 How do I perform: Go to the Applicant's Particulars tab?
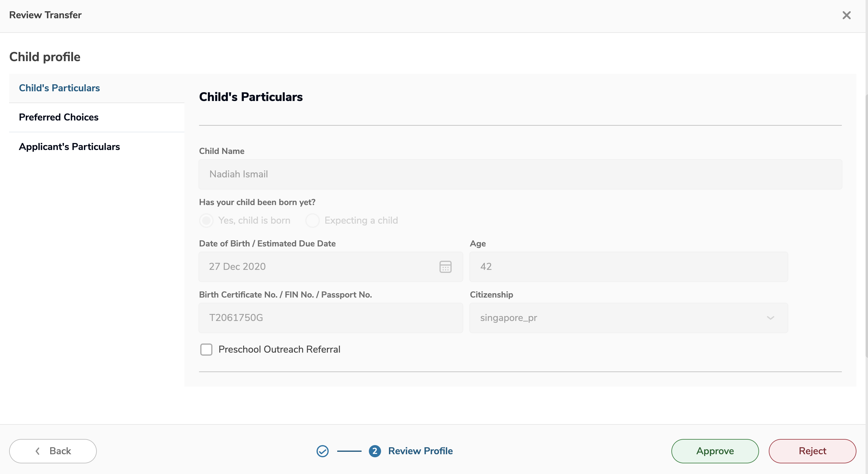point(69,147)
